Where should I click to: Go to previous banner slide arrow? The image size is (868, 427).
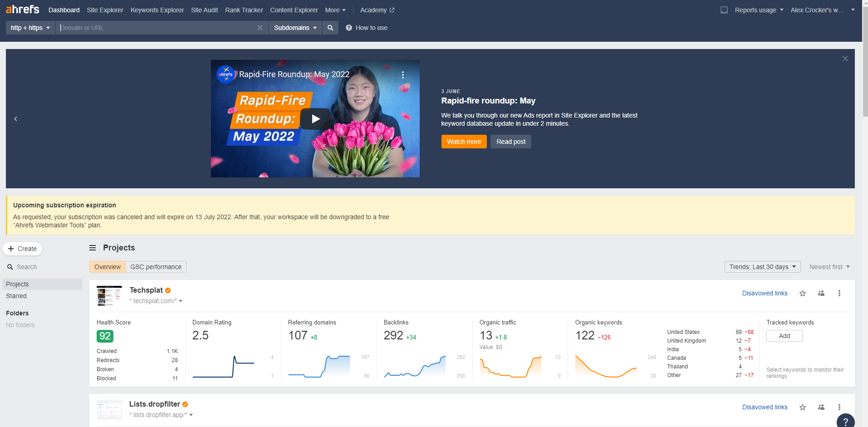tap(16, 119)
